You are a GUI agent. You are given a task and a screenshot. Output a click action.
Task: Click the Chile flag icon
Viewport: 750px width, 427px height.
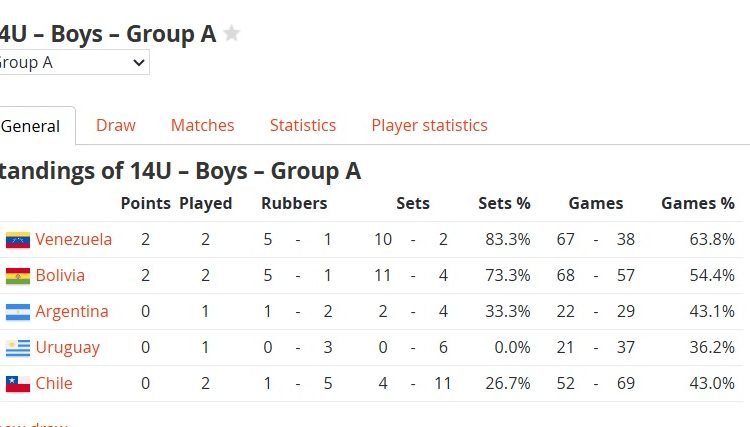tap(18, 384)
